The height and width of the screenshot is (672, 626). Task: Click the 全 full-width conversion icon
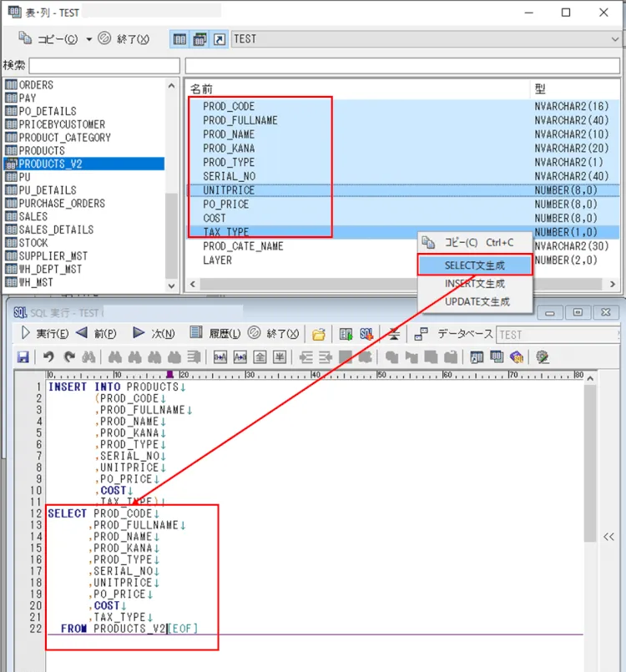[x=260, y=357]
